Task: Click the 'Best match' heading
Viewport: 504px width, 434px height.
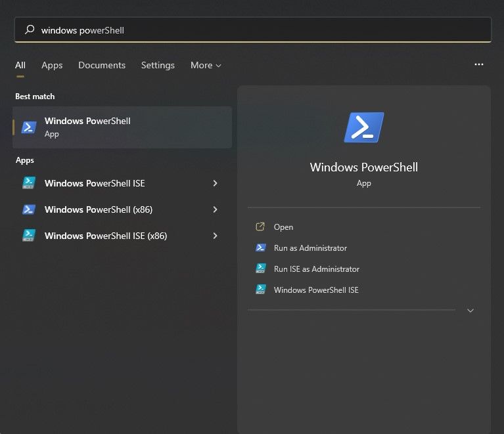Action: pyautogui.click(x=35, y=97)
